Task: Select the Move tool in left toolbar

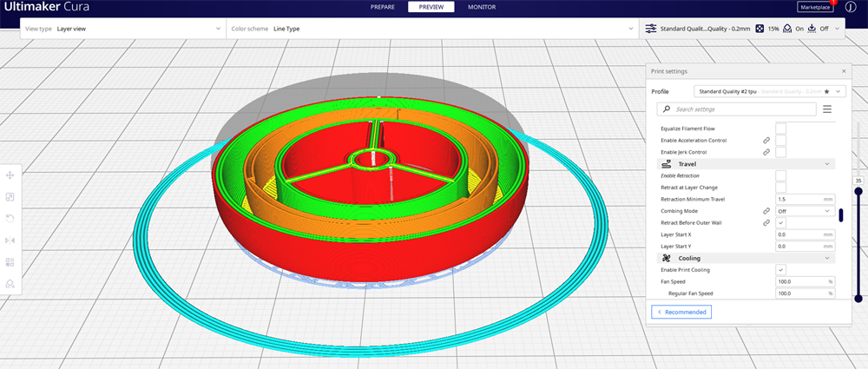Action: (10, 175)
